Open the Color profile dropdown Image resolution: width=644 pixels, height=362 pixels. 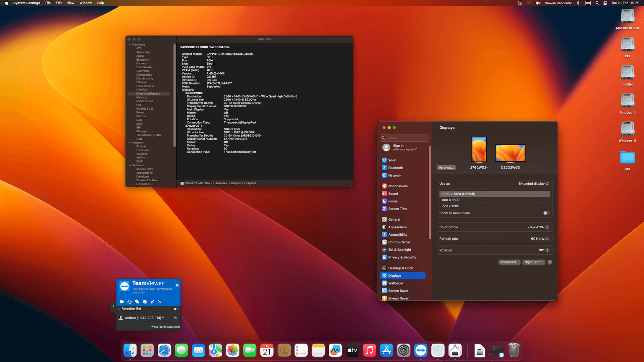click(538, 227)
